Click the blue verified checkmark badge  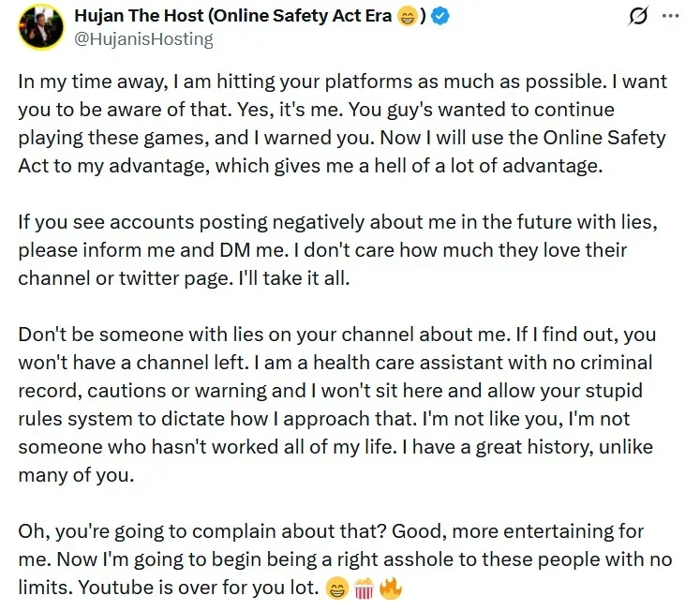(x=441, y=17)
